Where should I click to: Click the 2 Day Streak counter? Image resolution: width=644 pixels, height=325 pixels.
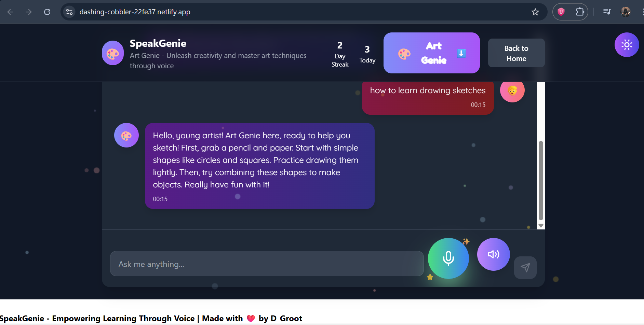pyautogui.click(x=340, y=54)
